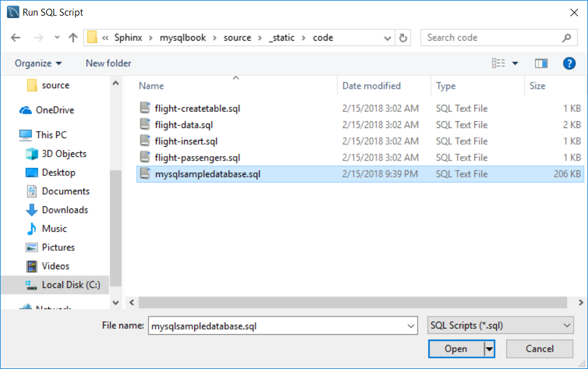The image size is (588, 369).
Task: Open the Downloads folder in sidebar
Action: click(64, 210)
